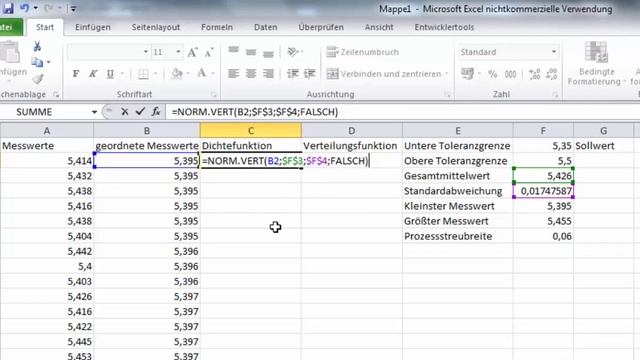The height and width of the screenshot is (360, 640).
Task: Toggle the Zeilenumbruch wrap text button
Action: (x=362, y=52)
